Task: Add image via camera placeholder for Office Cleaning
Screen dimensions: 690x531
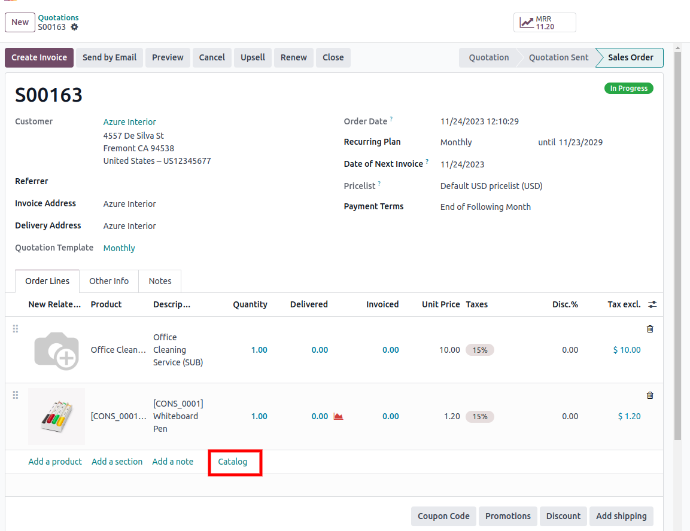Action: click(56, 351)
